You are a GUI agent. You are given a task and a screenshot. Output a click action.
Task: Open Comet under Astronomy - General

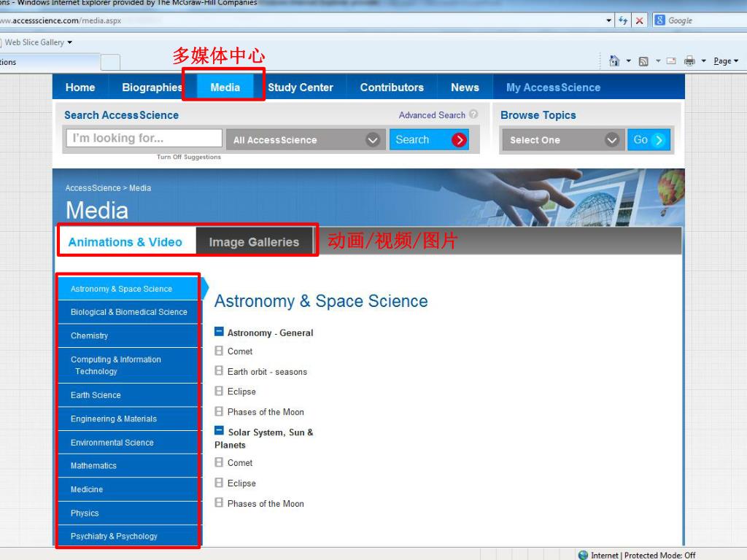[x=239, y=351]
